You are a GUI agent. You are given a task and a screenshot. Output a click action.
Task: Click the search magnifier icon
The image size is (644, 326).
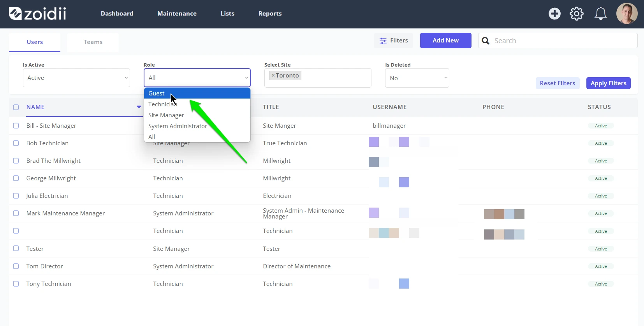pyautogui.click(x=486, y=41)
